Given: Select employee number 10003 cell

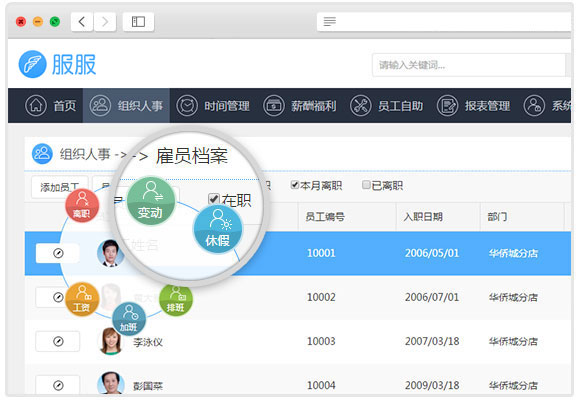Looking at the screenshot, I should click(x=321, y=341).
